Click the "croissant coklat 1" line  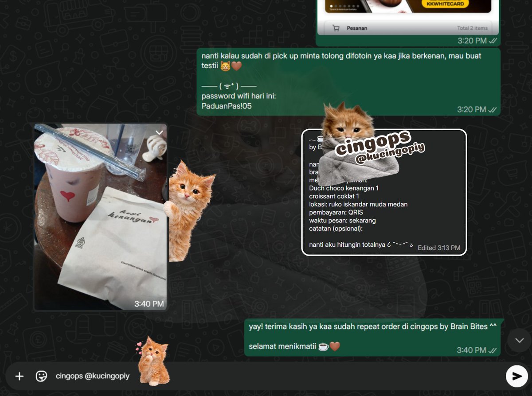point(334,196)
